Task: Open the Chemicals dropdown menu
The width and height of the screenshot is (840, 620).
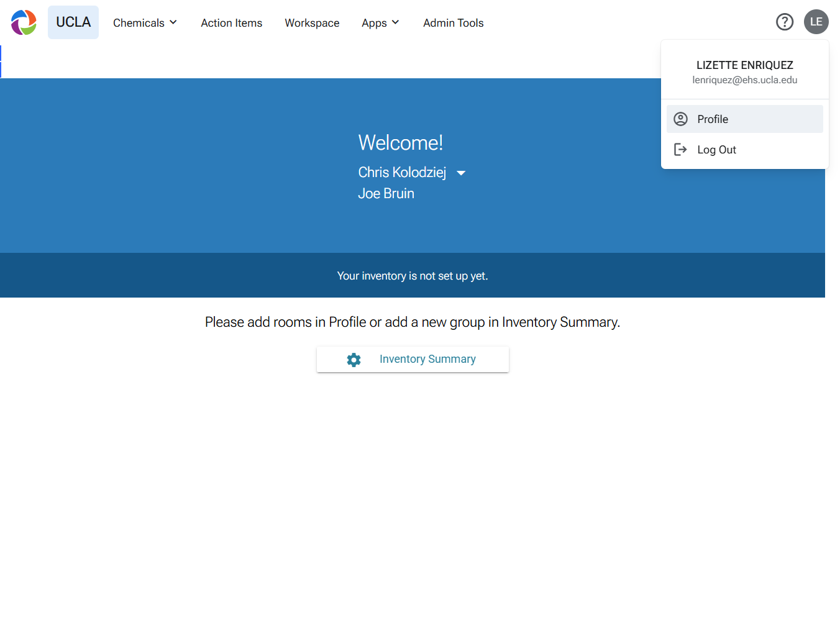Action: pos(145,23)
